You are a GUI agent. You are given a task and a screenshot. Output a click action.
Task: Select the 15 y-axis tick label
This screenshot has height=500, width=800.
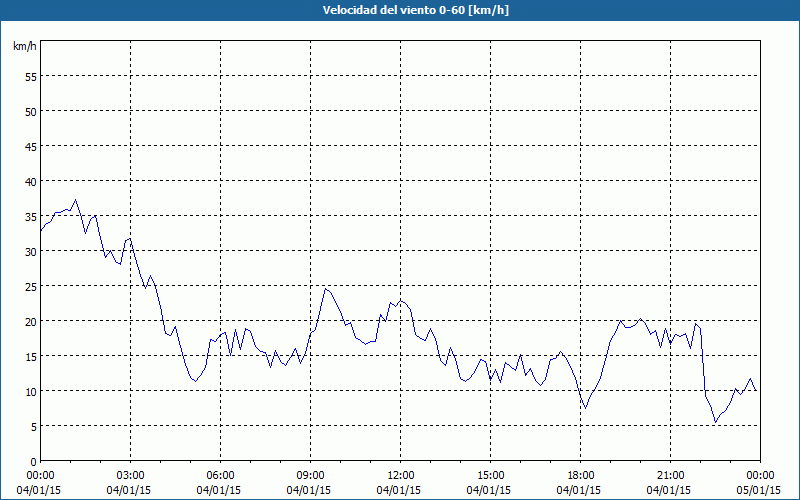coord(31,357)
